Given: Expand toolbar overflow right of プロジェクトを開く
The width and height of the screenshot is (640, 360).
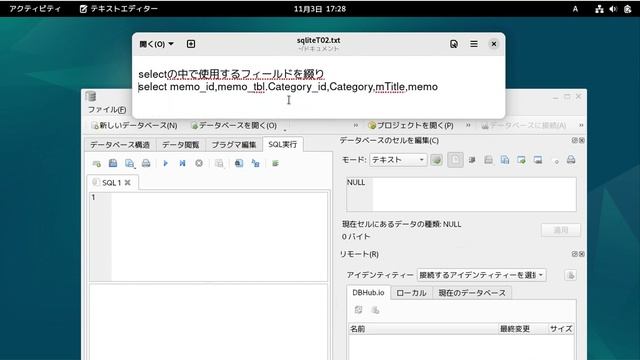Looking at the screenshot, I should point(468,125).
